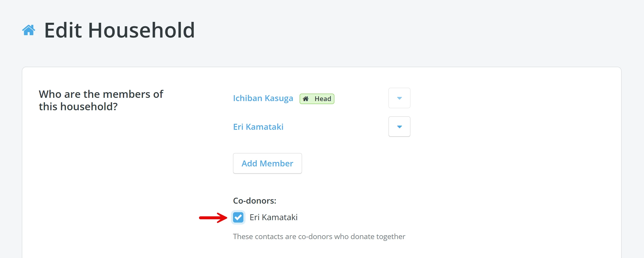Open Ichiban Kasuga's contact profile
Screen dimensions: 644x258
click(x=263, y=98)
